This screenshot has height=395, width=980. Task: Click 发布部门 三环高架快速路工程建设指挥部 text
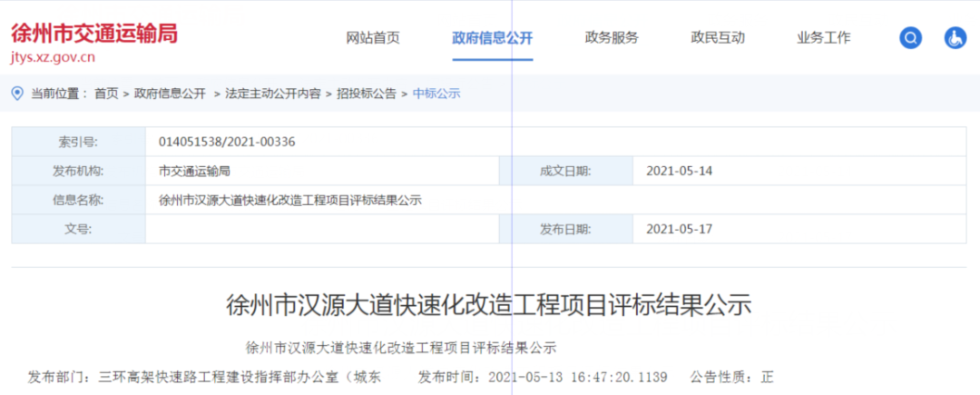click(x=204, y=378)
